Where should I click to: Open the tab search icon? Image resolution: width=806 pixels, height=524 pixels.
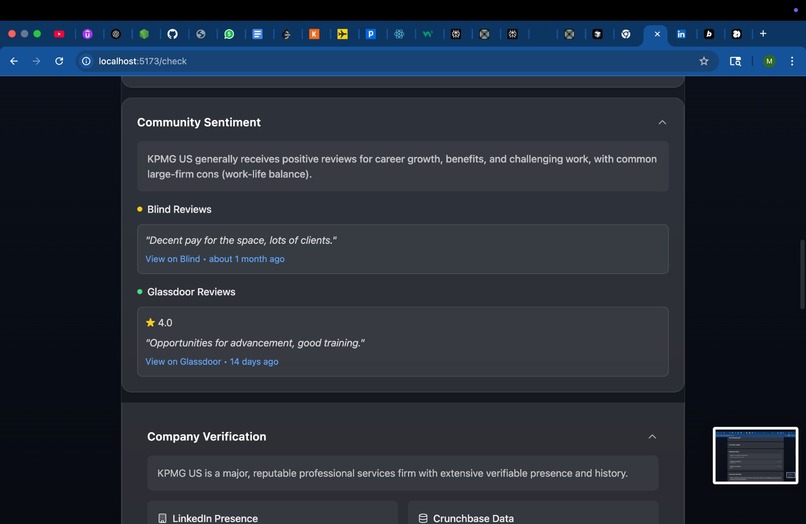pos(736,61)
